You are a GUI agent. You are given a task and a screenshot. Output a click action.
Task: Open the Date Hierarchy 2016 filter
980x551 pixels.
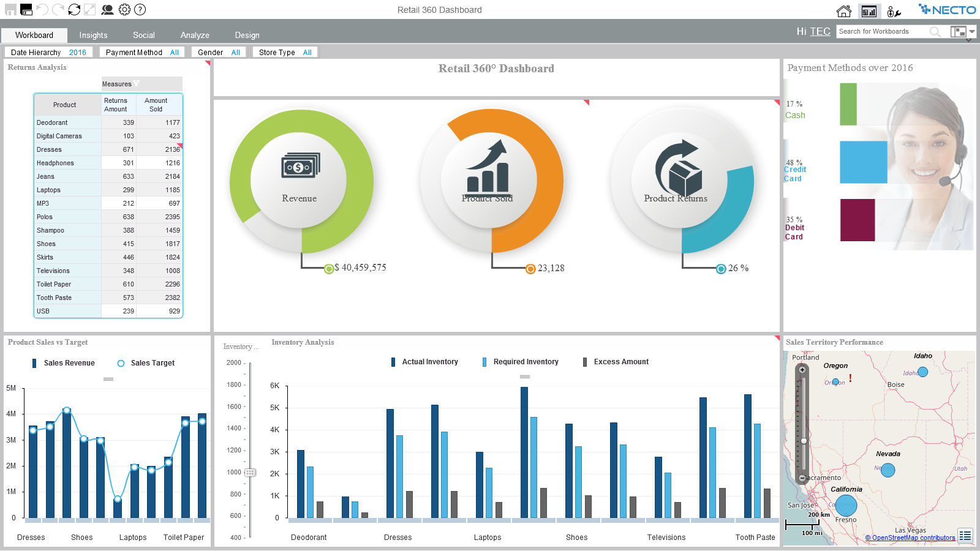tap(48, 53)
